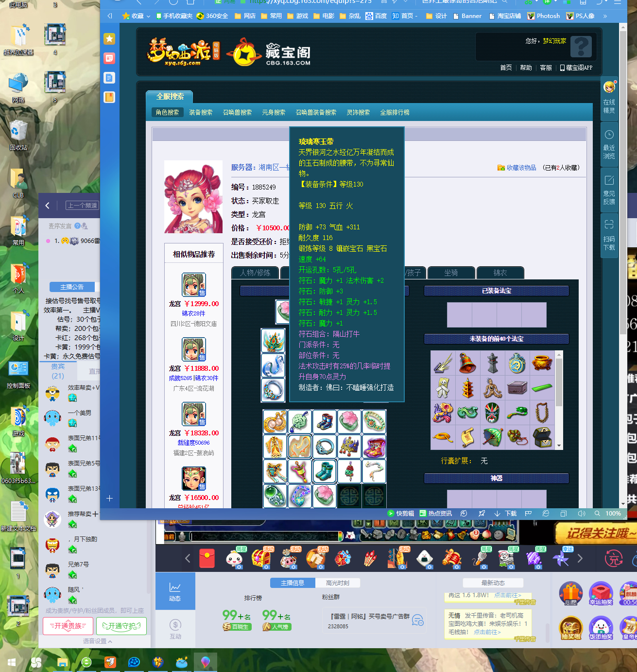
Task: Click the download arrow in browser status bar
Action: (497, 514)
